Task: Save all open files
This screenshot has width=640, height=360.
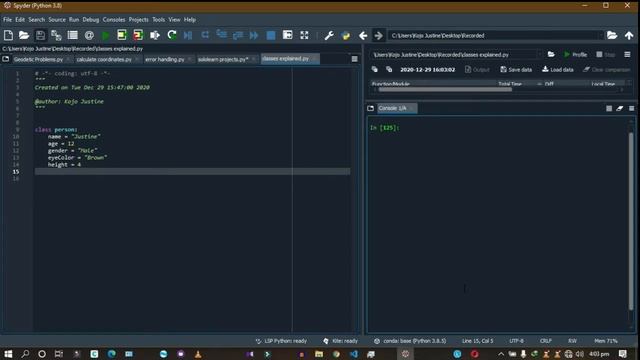Action: tap(56, 35)
